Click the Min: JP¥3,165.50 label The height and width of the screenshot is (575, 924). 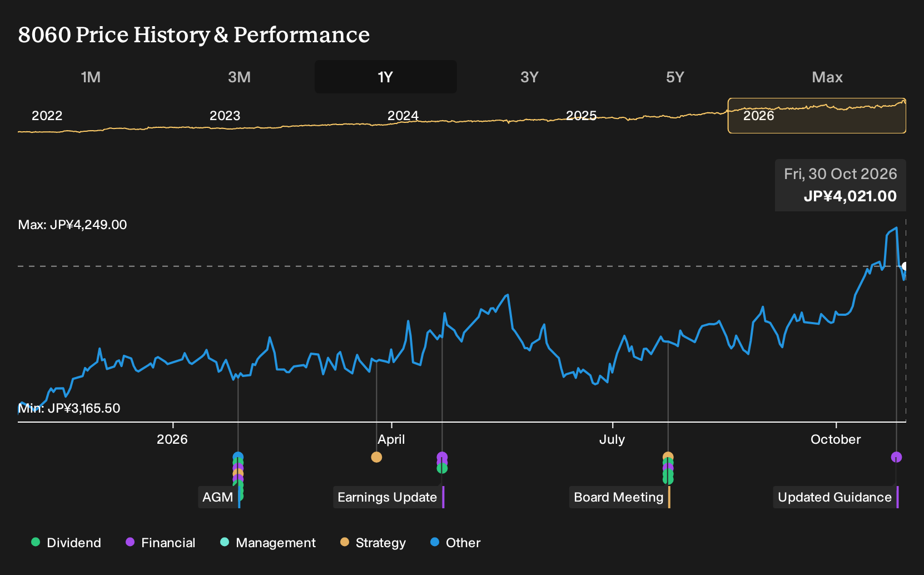point(69,408)
